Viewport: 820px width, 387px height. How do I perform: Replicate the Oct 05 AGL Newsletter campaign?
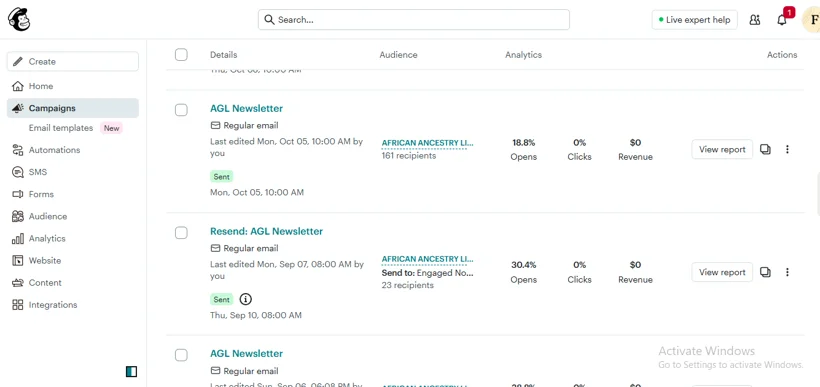765,150
